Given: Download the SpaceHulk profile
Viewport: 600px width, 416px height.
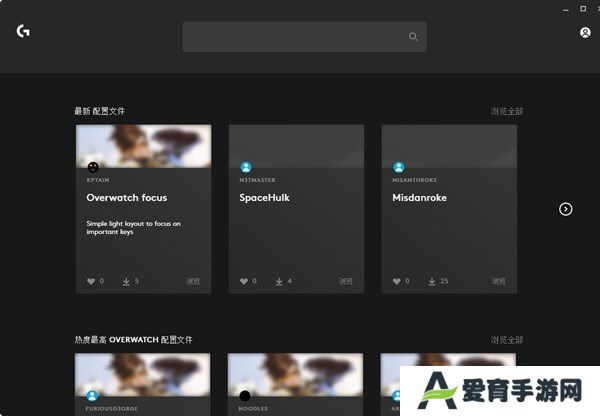Looking at the screenshot, I should tap(279, 282).
